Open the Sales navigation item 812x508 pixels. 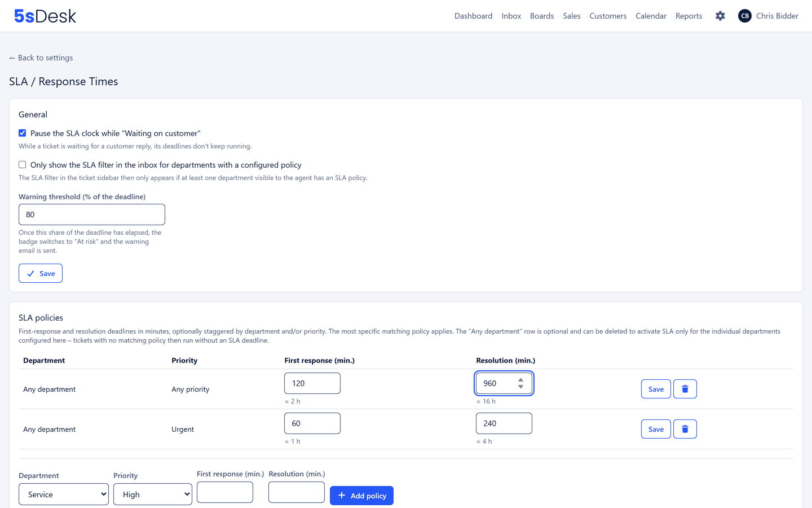572,16
